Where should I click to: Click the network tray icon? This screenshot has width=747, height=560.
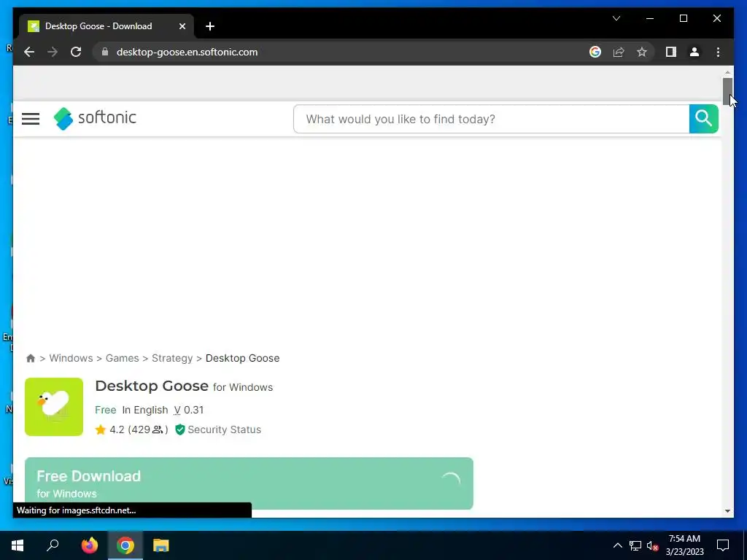(x=635, y=545)
